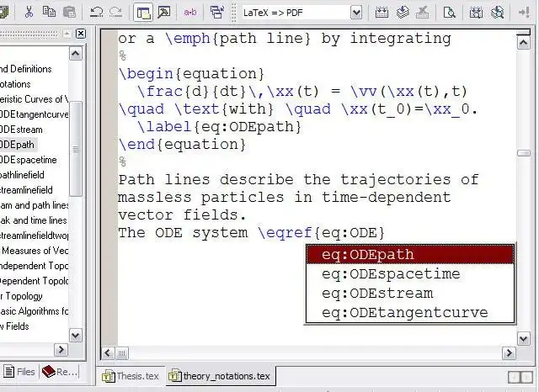Select the highlighted ODEpath tree entry
The image size is (539, 392).
pos(17,145)
